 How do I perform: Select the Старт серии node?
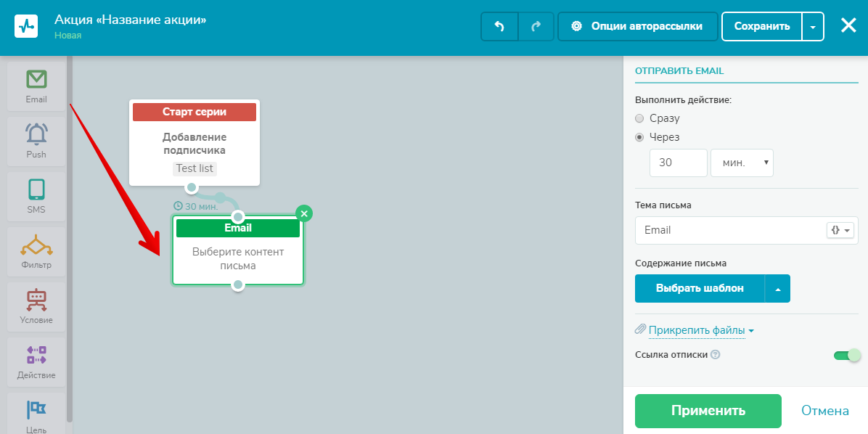pos(195,142)
